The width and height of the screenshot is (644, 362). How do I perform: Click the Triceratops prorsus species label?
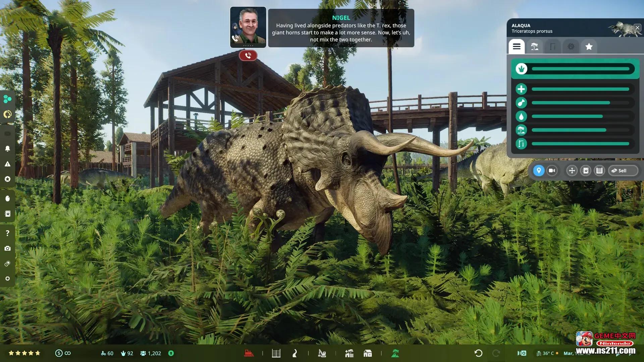(532, 31)
